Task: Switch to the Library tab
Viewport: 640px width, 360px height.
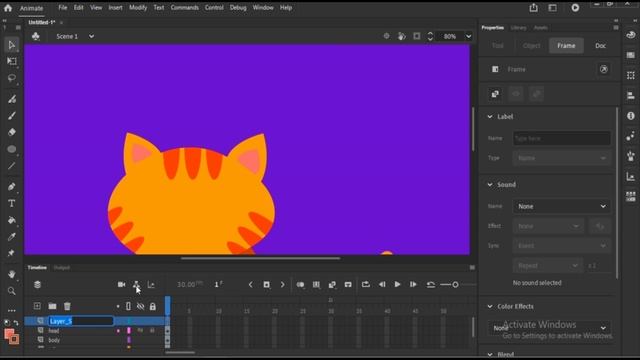Action: tap(518, 28)
